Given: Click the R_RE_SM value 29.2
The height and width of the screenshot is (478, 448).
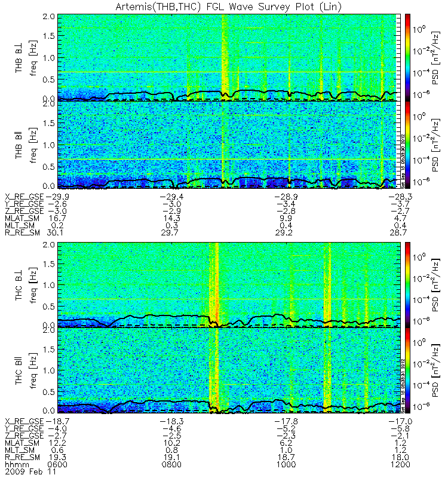Looking at the screenshot, I should [284, 232].
